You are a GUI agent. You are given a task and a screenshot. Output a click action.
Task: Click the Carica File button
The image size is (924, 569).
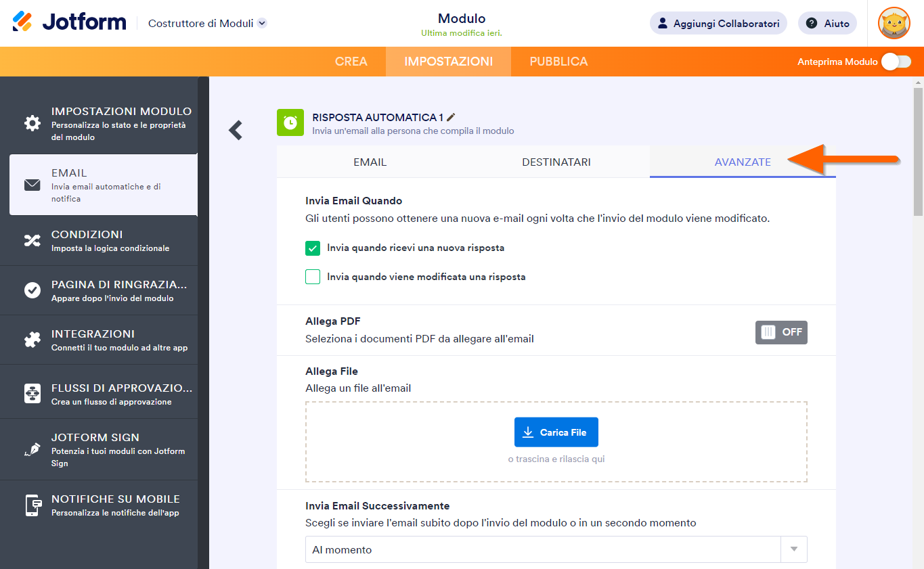pos(556,432)
